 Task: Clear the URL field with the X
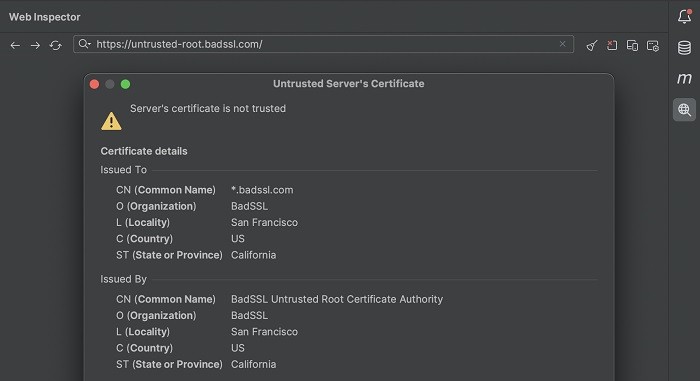(562, 44)
